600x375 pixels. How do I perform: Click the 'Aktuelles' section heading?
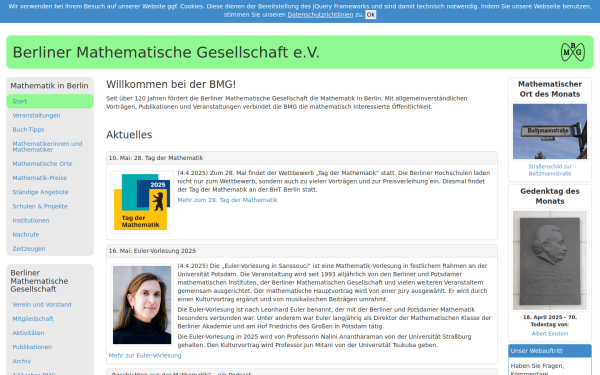click(x=129, y=135)
